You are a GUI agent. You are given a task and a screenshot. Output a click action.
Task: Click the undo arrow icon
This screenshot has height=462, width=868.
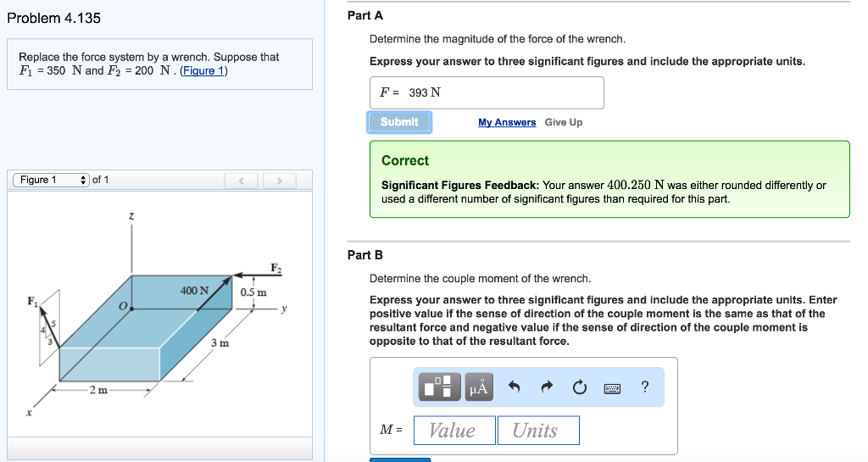point(515,387)
